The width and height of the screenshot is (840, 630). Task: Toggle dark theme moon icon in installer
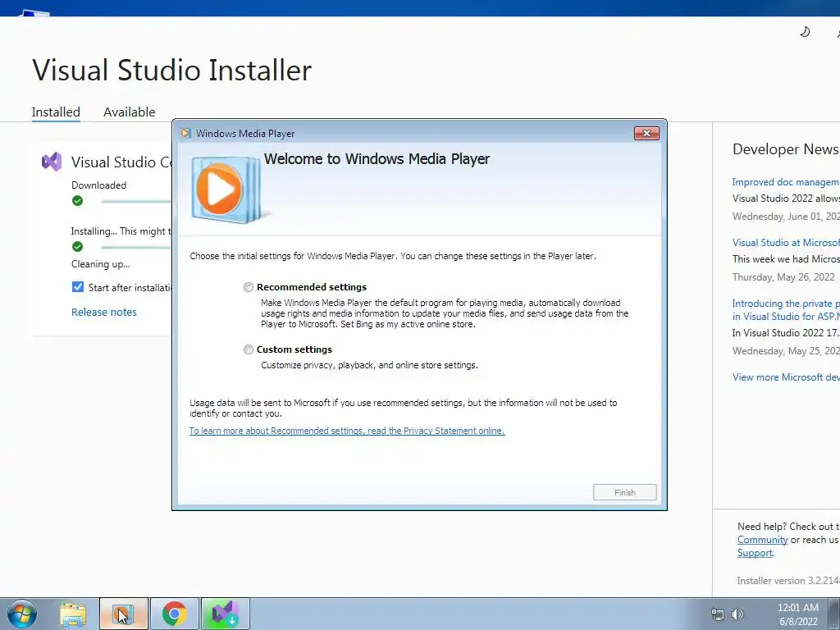[x=805, y=32]
